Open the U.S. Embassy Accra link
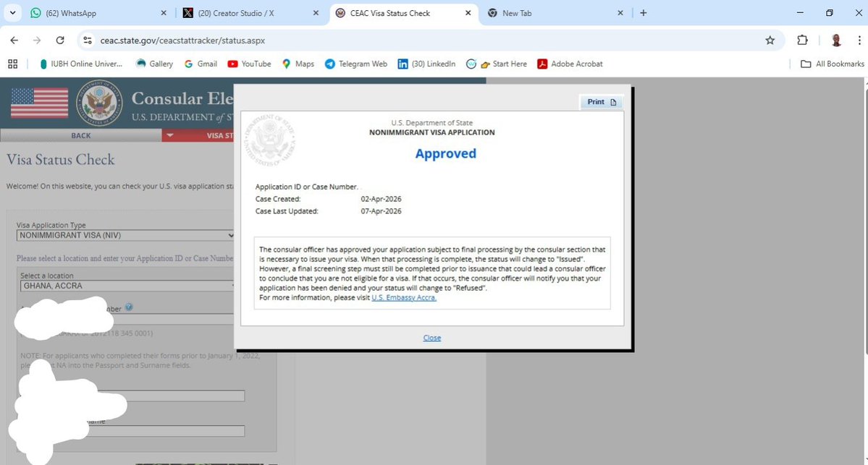868x465 pixels. click(404, 297)
